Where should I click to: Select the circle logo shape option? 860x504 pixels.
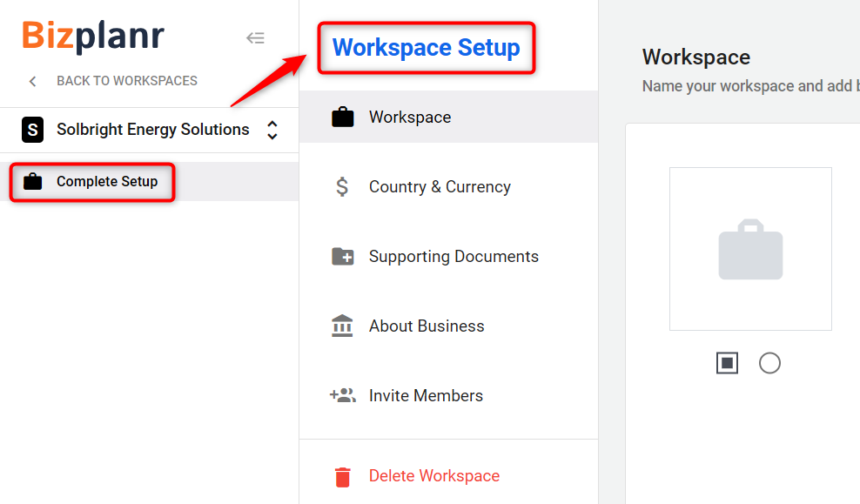pos(769,363)
